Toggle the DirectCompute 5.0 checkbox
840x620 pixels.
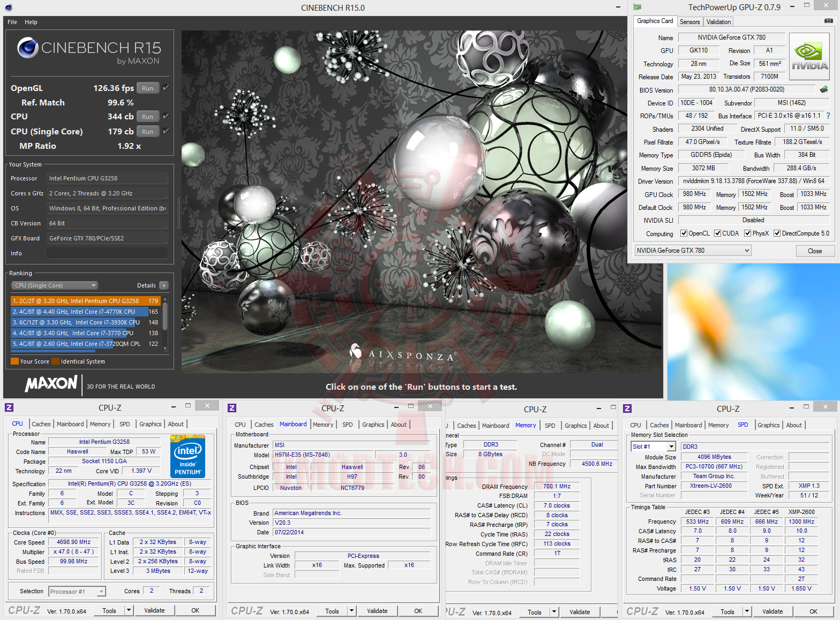pyautogui.click(x=777, y=233)
